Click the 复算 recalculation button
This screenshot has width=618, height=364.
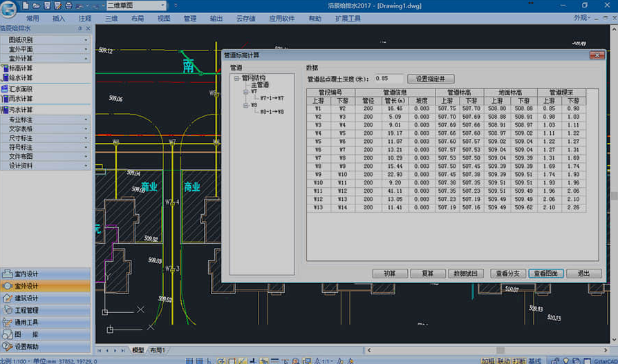click(428, 274)
